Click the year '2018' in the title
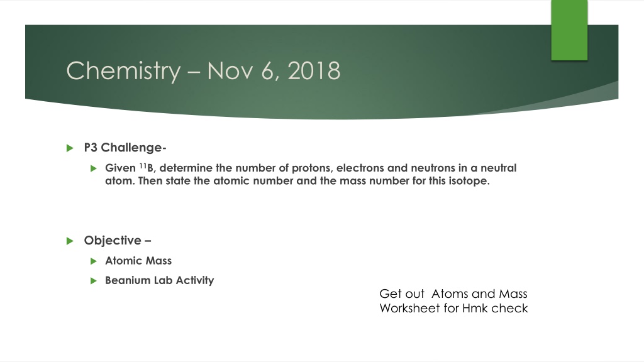The height and width of the screenshot is (362, 644). click(x=314, y=71)
